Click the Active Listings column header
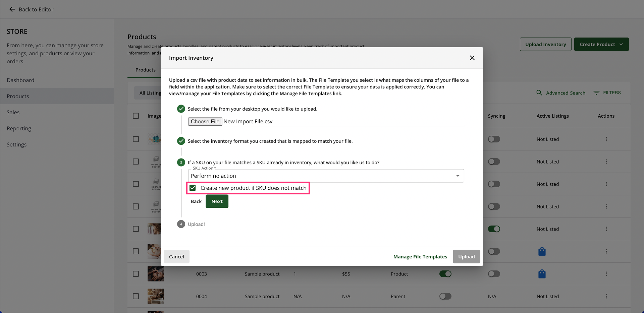Image resolution: width=644 pixels, height=313 pixels. (553, 116)
